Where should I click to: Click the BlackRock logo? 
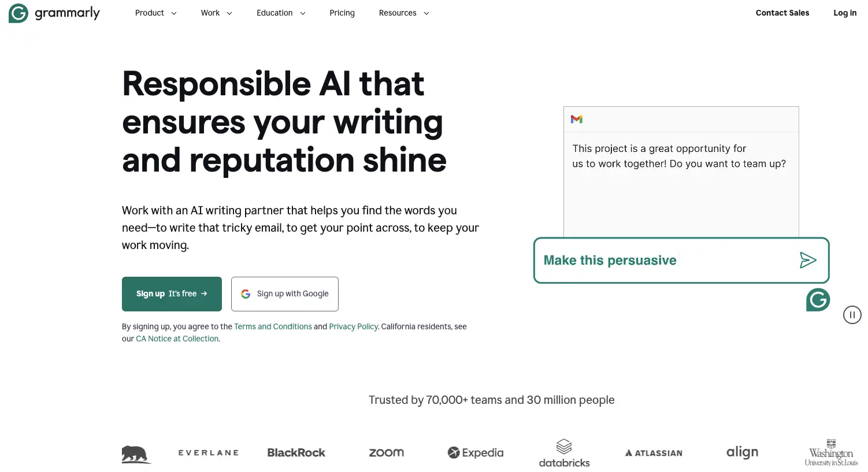pos(296,452)
